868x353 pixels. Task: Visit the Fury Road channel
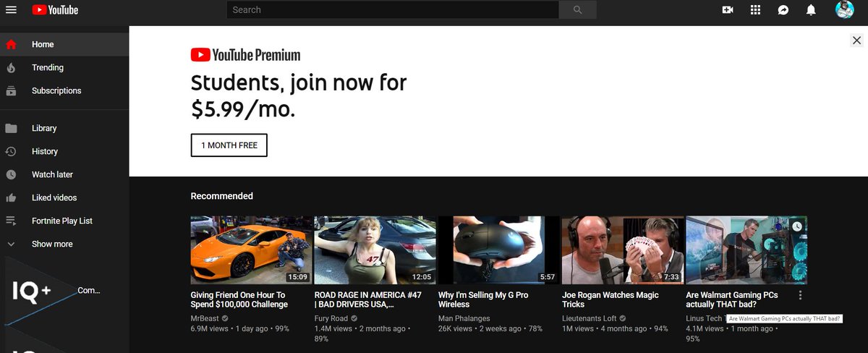[331, 318]
